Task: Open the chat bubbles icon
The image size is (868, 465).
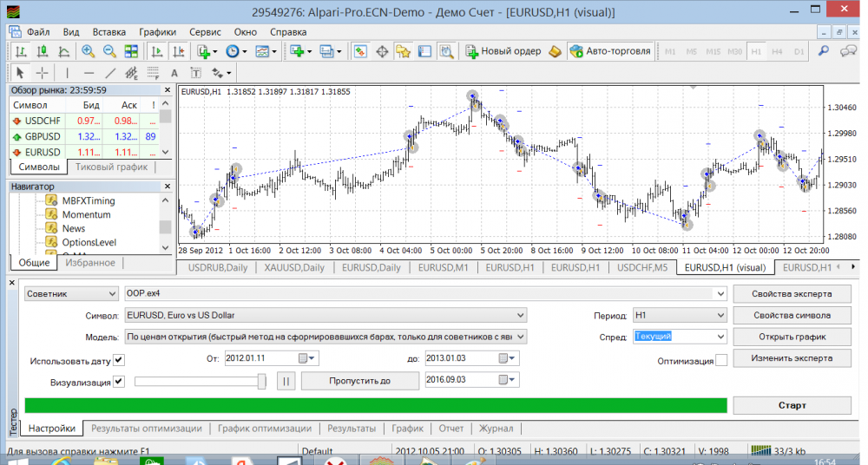Action: (848, 51)
